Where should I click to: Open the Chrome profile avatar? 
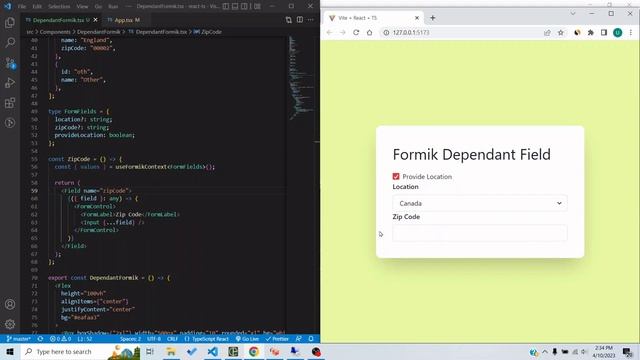click(x=618, y=33)
